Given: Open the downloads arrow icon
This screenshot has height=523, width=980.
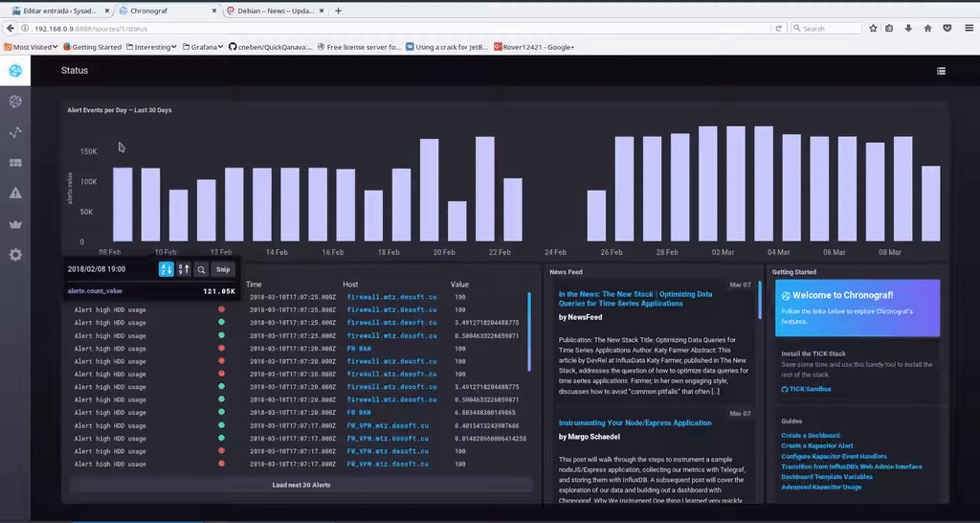Looking at the screenshot, I should 908,28.
